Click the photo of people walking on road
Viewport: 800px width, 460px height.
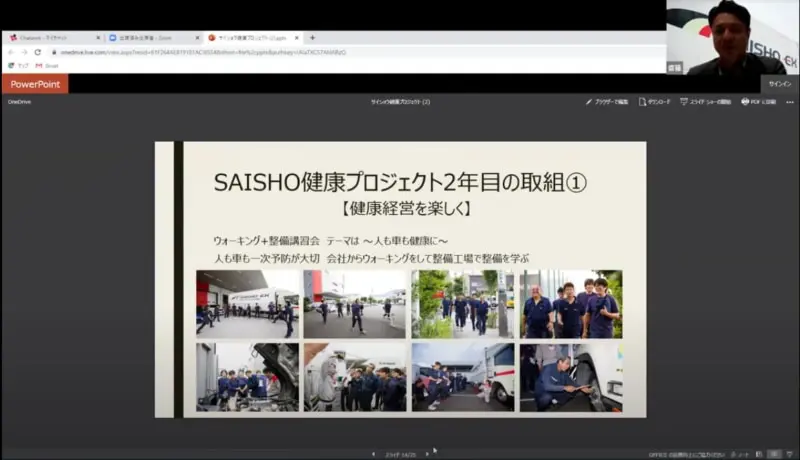355,304
